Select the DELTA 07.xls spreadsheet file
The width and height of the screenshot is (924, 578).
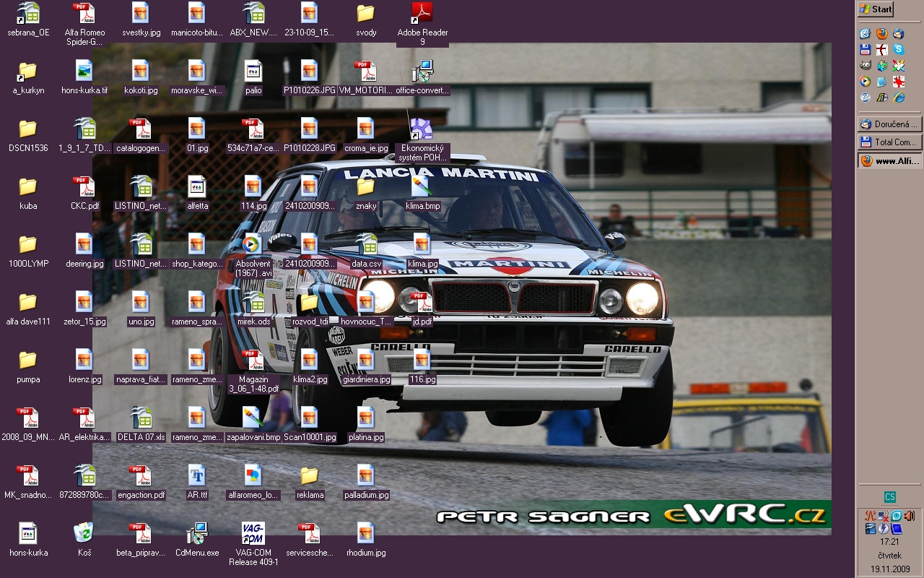(x=141, y=418)
